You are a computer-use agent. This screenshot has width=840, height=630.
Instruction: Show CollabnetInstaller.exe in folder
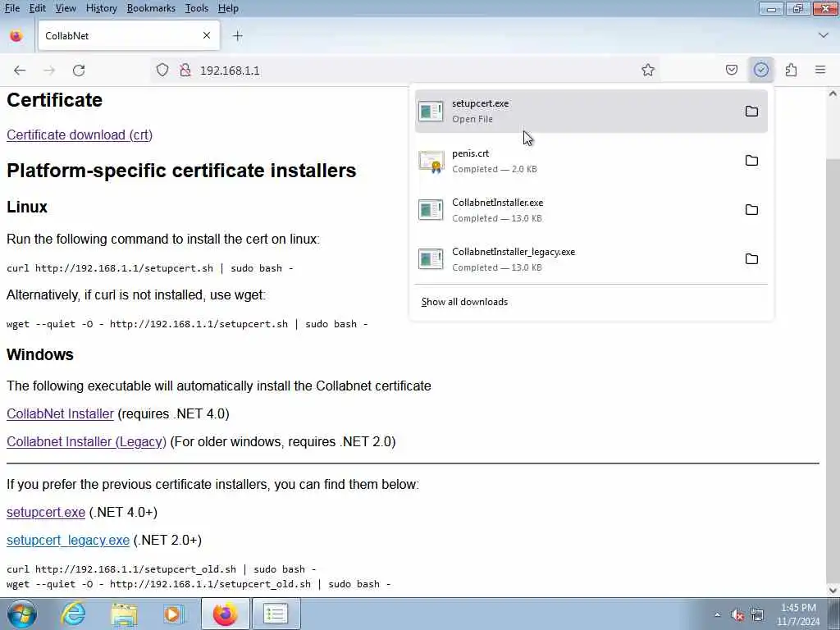pyautogui.click(x=751, y=209)
